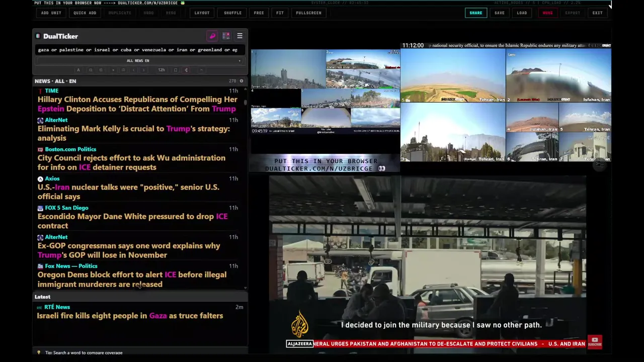Click the DualTicker logo icon
Viewport: 644px width, 362px height.
[38, 36]
